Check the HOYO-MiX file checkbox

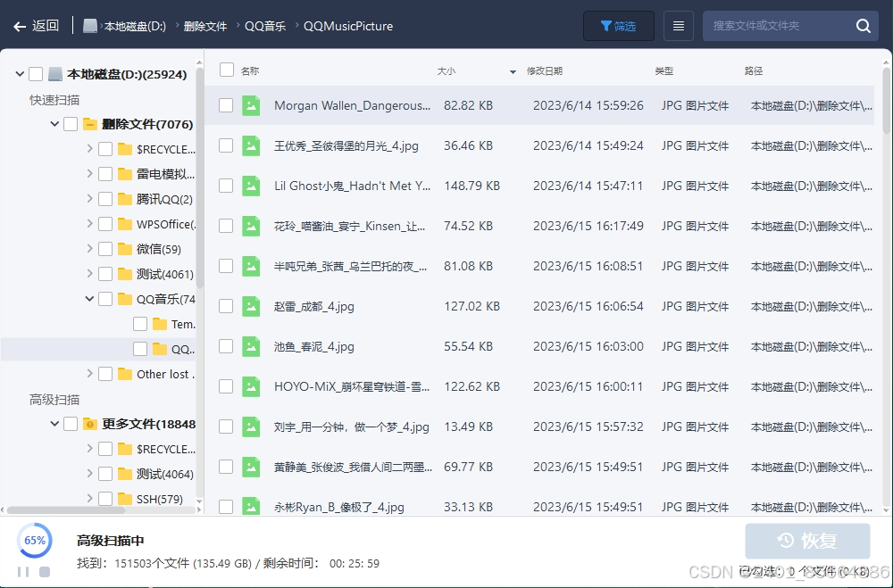point(226,386)
